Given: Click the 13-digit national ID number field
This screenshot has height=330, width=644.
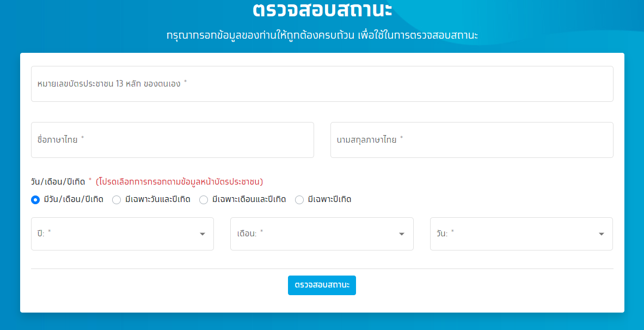Looking at the screenshot, I should [322, 84].
